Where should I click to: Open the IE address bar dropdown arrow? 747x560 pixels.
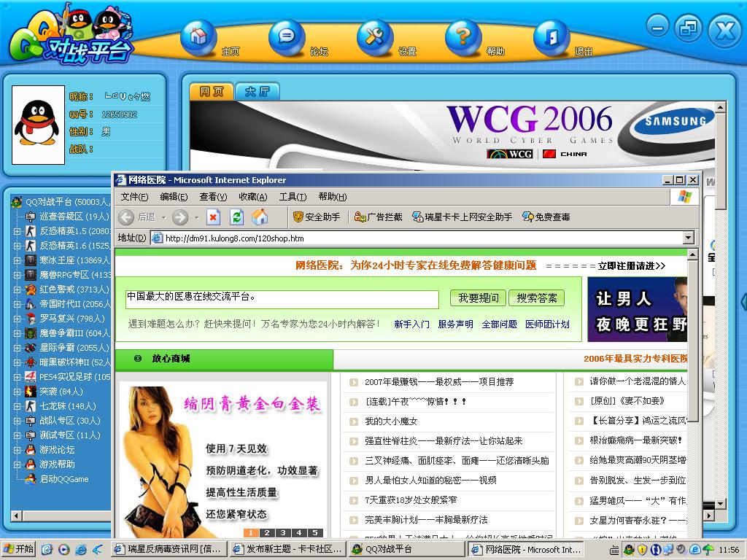point(688,238)
